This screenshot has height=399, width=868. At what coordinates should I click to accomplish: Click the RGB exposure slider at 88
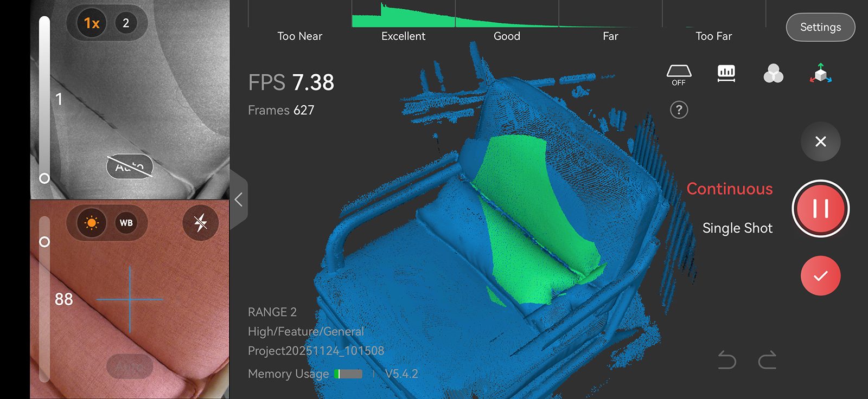click(44, 242)
